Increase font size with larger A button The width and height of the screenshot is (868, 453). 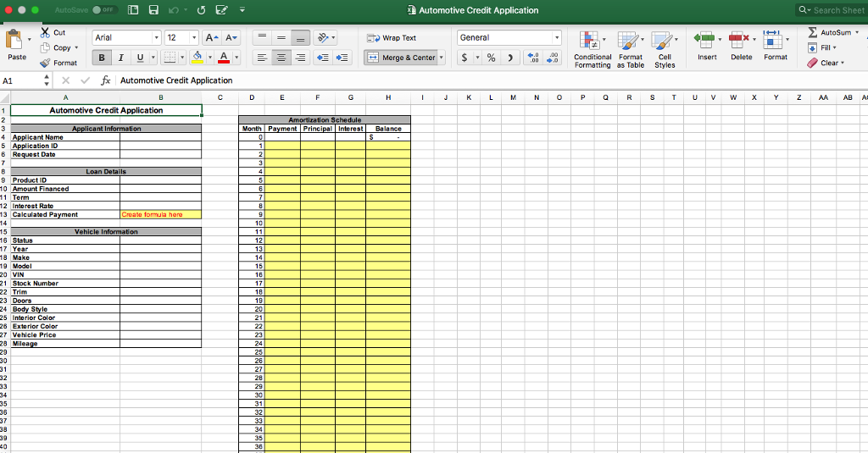(211, 37)
